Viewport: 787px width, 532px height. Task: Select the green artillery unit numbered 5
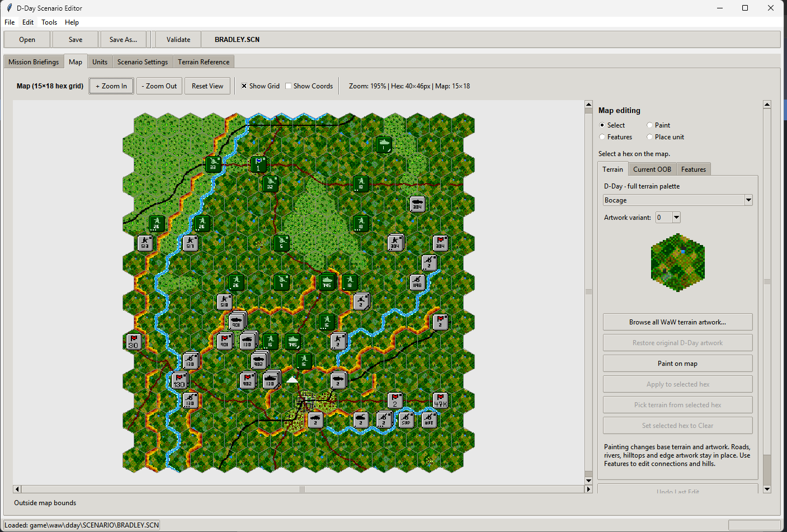click(x=281, y=243)
